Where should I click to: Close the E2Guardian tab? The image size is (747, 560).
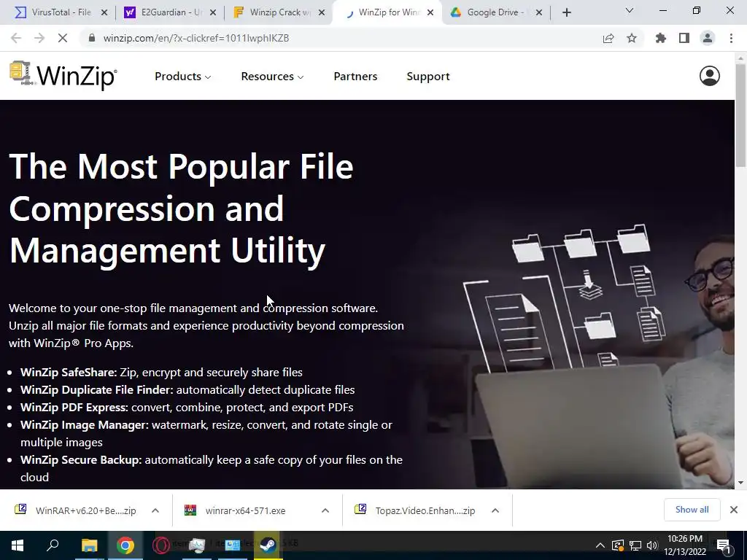[213, 13]
